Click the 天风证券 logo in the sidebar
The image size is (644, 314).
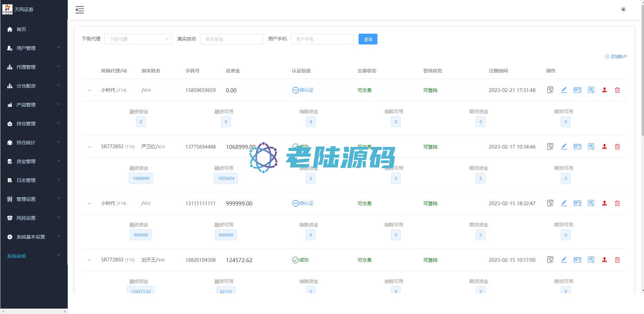(x=7, y=9)
